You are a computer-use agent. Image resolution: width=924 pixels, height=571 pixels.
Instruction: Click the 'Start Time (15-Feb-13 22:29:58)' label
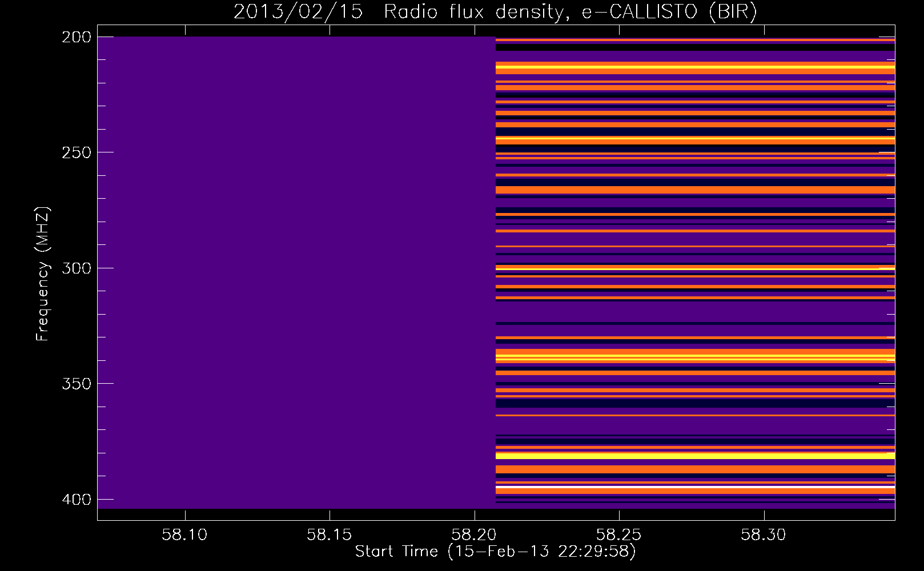tap(495, 552)
